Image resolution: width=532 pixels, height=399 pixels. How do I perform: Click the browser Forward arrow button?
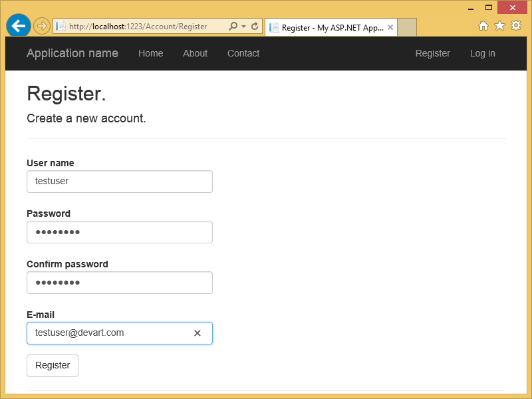[x=41, y=26]
